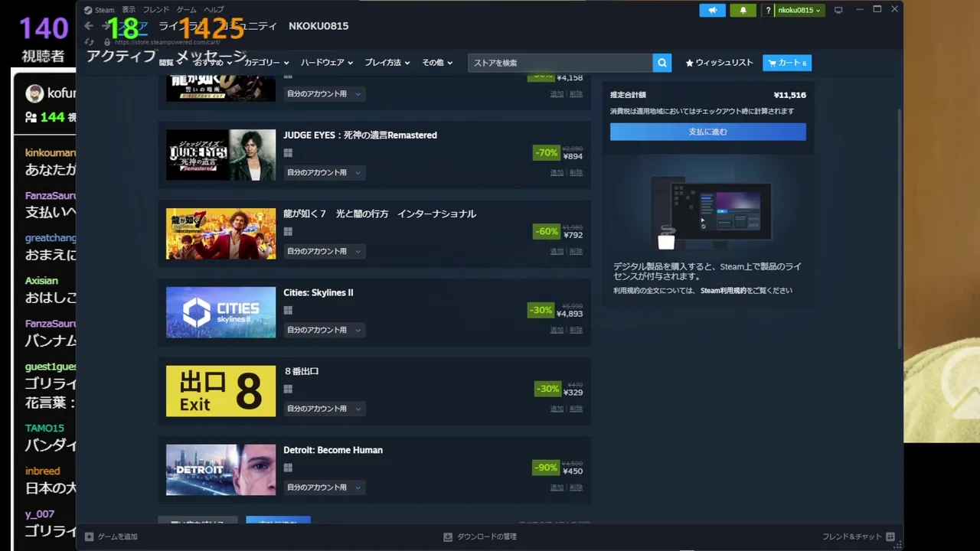Expand the ハードウェア store menu

(x=327, y=63)
